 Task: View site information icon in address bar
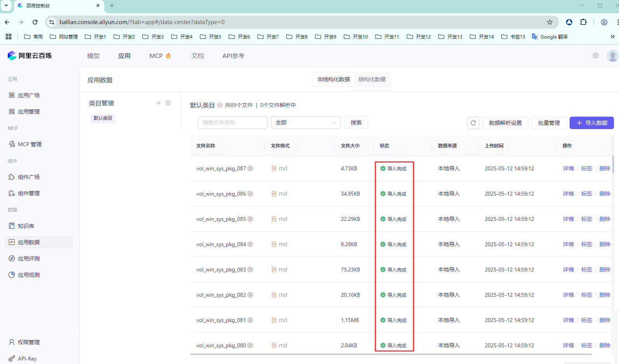tap(52, 22)
